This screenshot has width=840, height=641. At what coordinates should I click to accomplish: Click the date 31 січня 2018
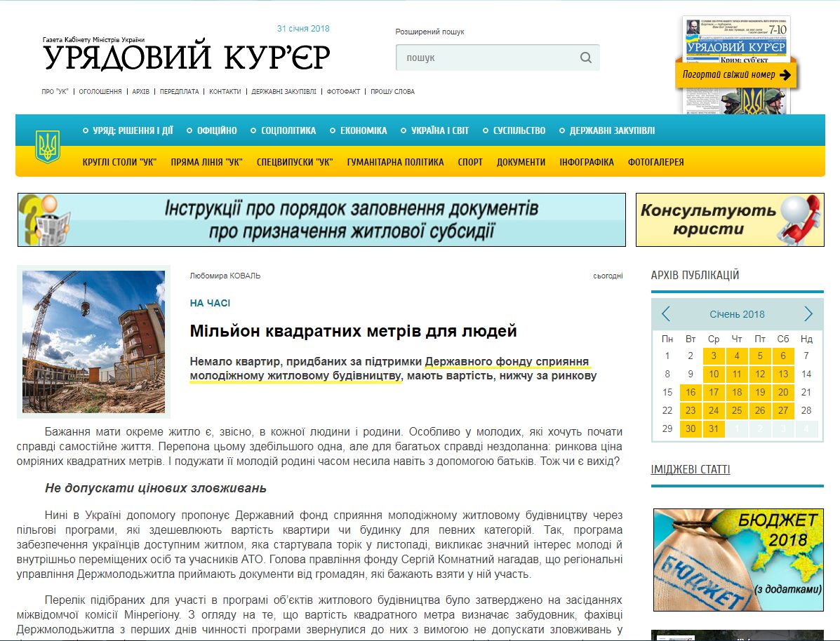pyautogui.click(x=303, y=29)
